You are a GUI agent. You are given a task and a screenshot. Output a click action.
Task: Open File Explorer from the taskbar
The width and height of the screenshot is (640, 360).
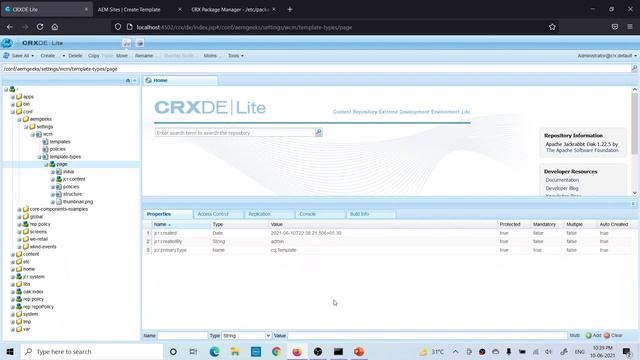(235, 351)
